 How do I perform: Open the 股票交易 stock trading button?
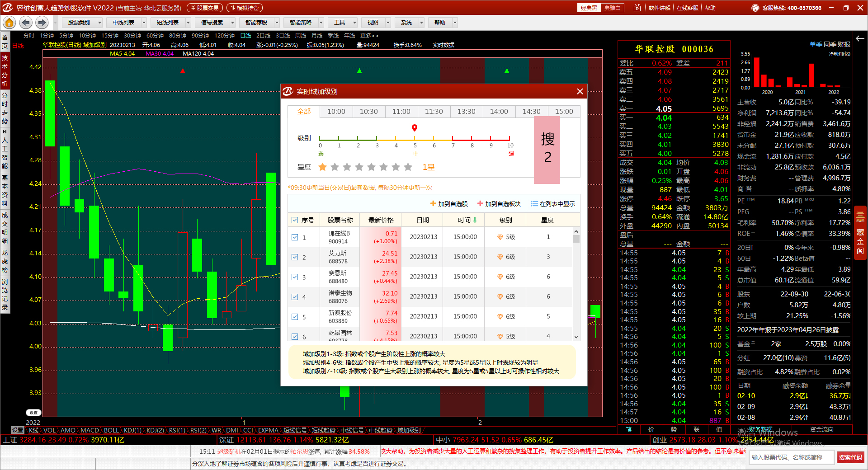pyautogui.click(x=205, y=8)
